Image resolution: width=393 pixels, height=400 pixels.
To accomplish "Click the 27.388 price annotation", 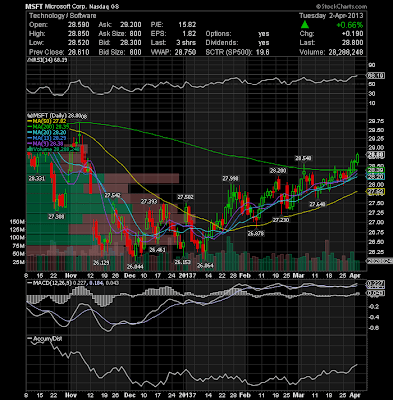I will [x=56, y=217].
